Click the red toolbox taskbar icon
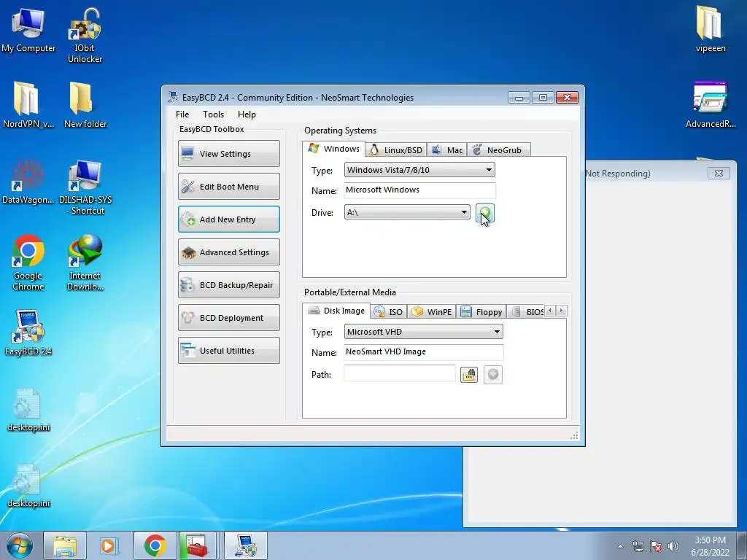Viewport: 747px width, 560px height. 197,545
